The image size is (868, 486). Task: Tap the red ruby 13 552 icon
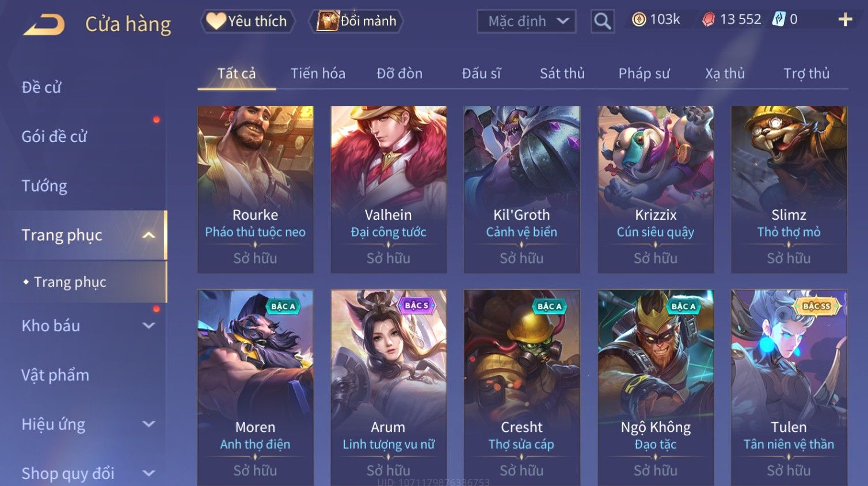click(708, 20)
